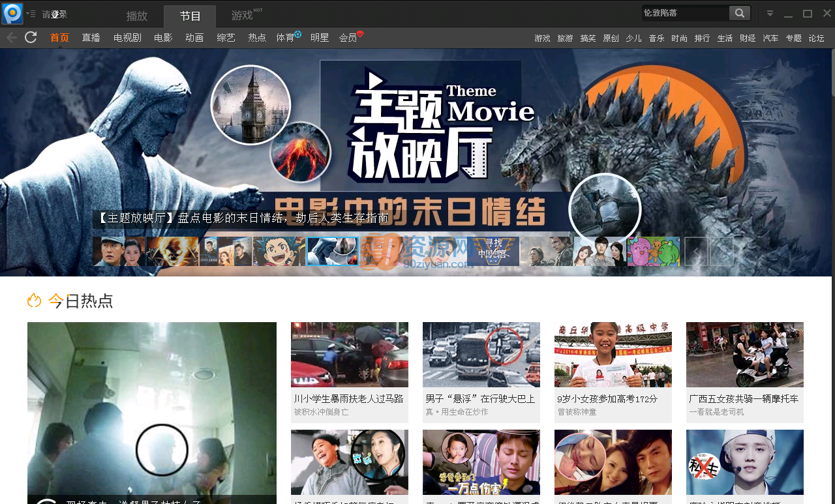Open the 动画 channel
This screenshot has width=835, height=504.
194,38
